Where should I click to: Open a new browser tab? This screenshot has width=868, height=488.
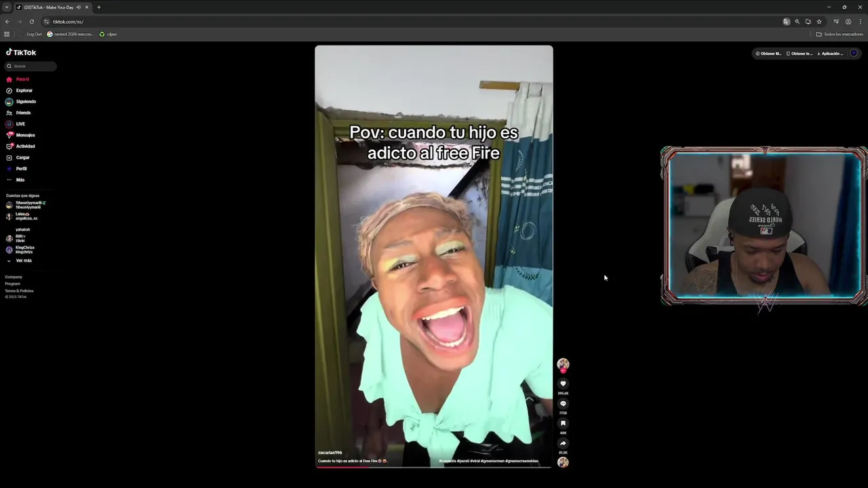[99, 7]
